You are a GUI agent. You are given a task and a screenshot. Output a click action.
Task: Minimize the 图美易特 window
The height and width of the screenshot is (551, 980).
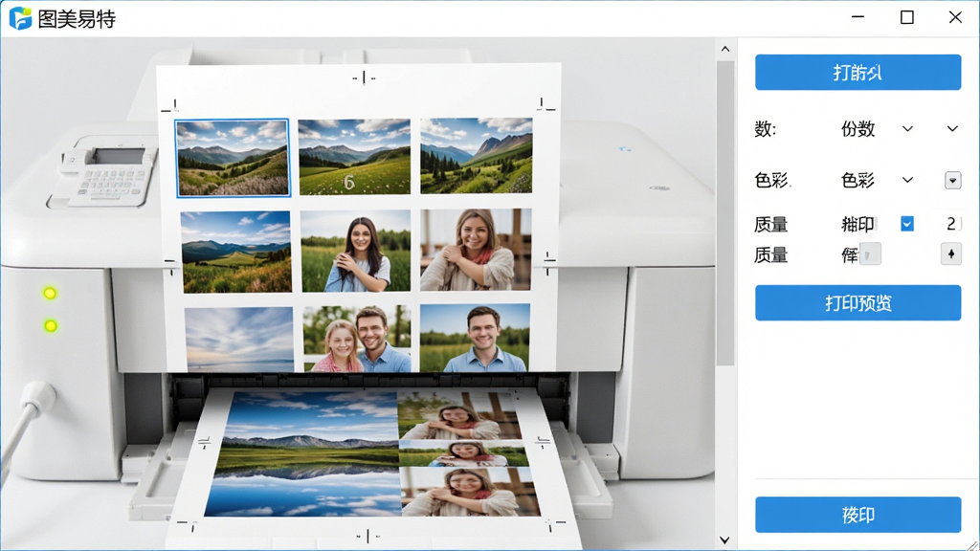pos(858,17)
